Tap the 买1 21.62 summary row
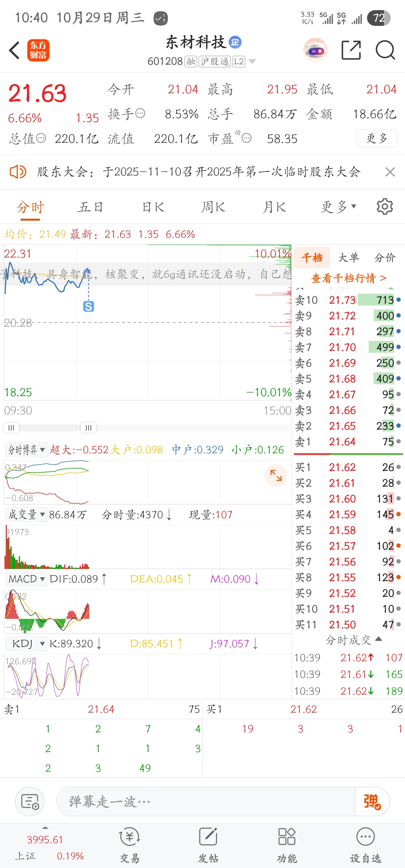 [x=304, y=709]
